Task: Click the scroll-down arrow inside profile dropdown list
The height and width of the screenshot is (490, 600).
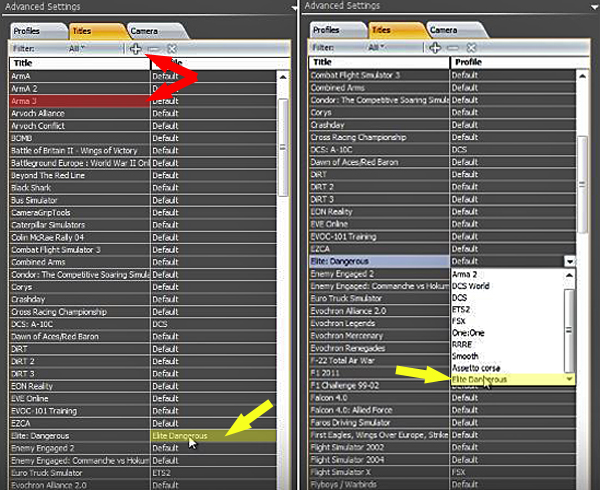Action: coord(569,379)
